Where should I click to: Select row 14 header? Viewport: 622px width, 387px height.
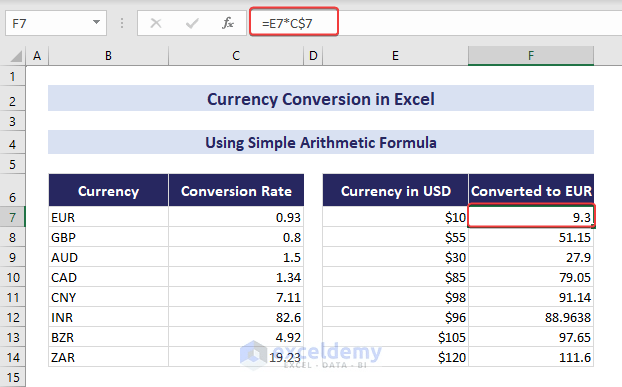13,357
